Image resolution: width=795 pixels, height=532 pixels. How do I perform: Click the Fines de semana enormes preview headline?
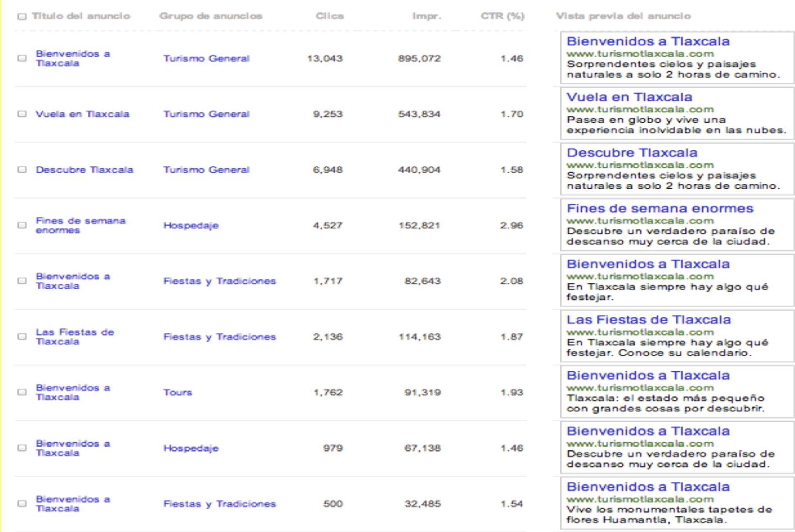coord(660,208)
